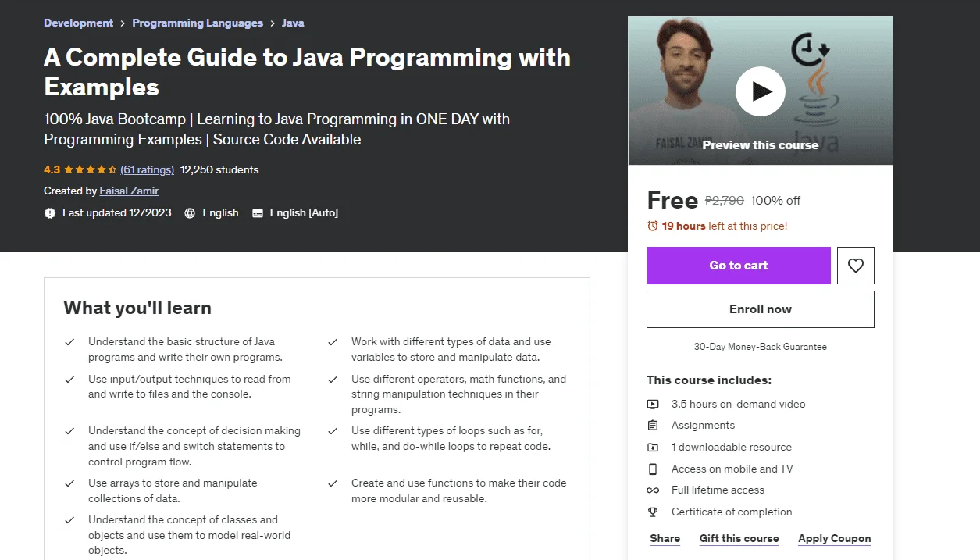Click '30-Day Money-Back Guarantee' text
980x560 pixels.
pos(761,346)
